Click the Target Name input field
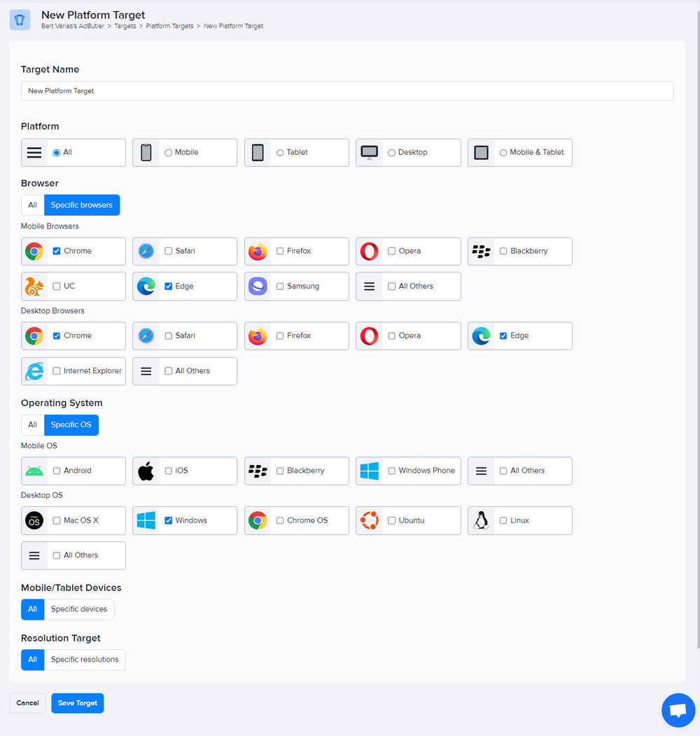 [x=347, y=91]
